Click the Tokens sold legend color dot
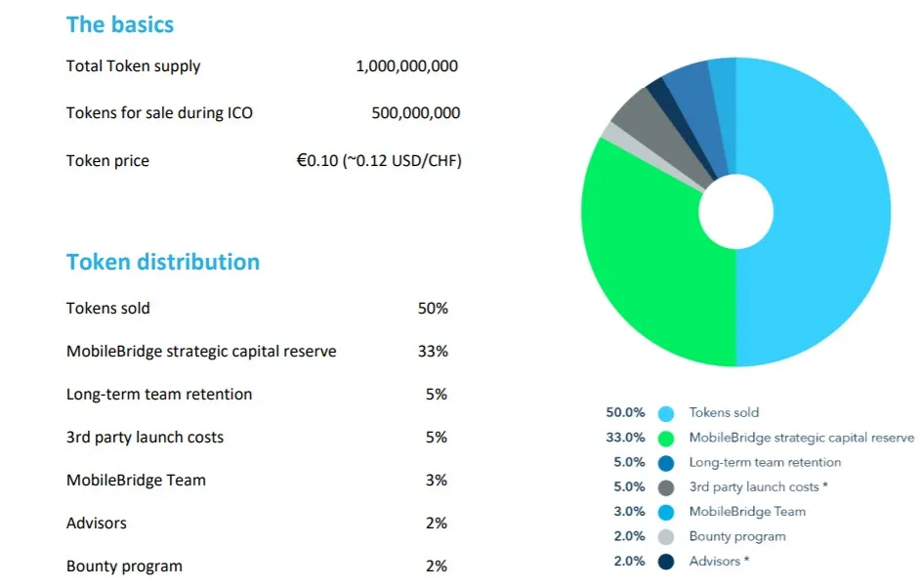 (666, 413)
